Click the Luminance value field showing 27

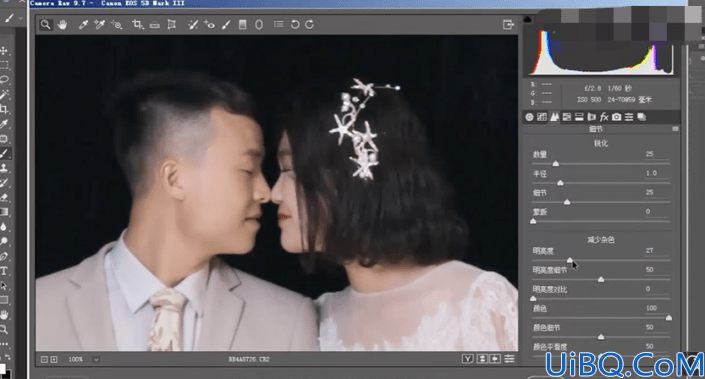(x=656, y=251)
